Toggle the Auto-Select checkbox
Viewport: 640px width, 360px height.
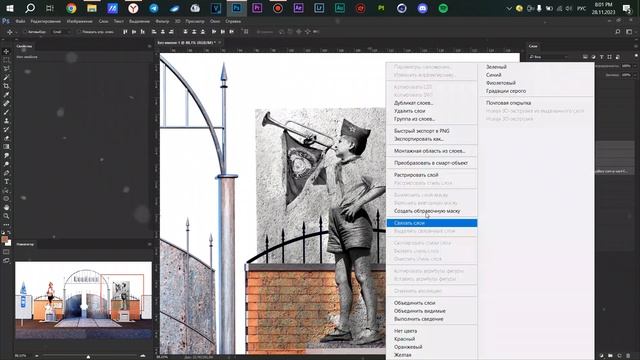(25, 32)
